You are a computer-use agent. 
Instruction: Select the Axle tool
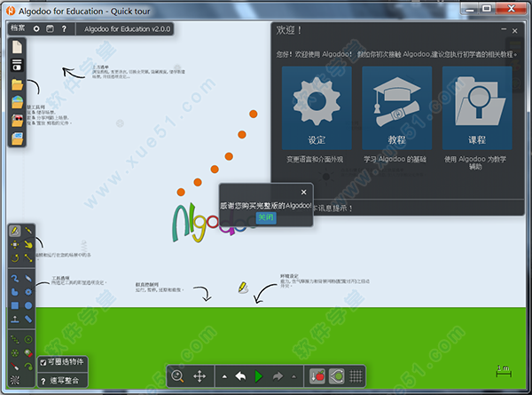click(14, 353)
